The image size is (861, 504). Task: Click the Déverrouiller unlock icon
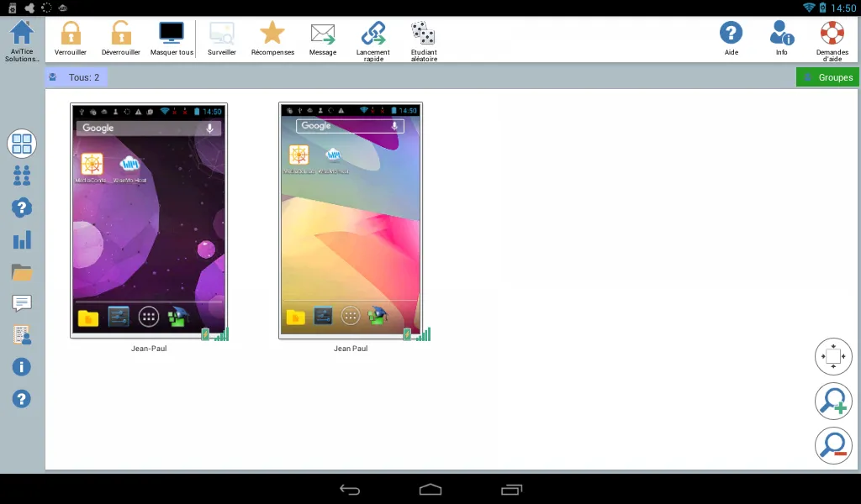pyautogui.click(x=121, y=34)
